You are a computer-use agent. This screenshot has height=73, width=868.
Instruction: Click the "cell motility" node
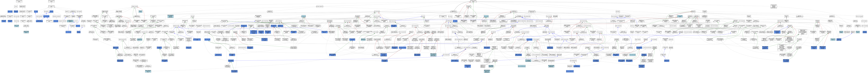[450, 16]
